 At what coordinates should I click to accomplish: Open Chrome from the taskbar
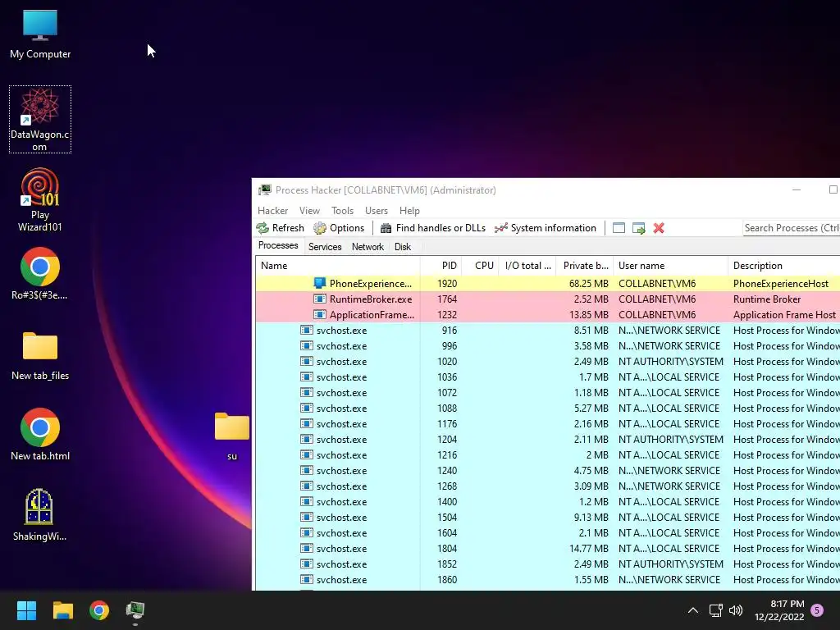99,610
